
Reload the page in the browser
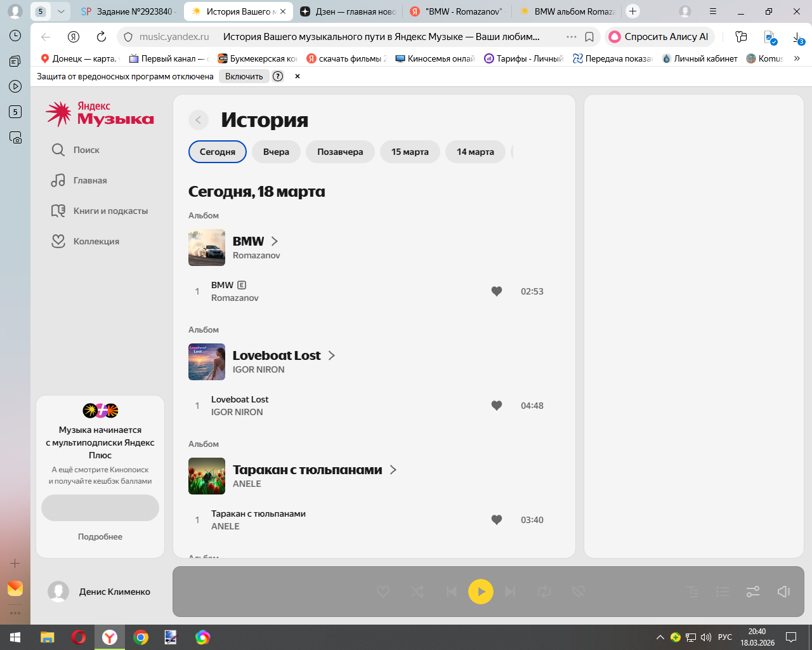[x=101, y=37]
